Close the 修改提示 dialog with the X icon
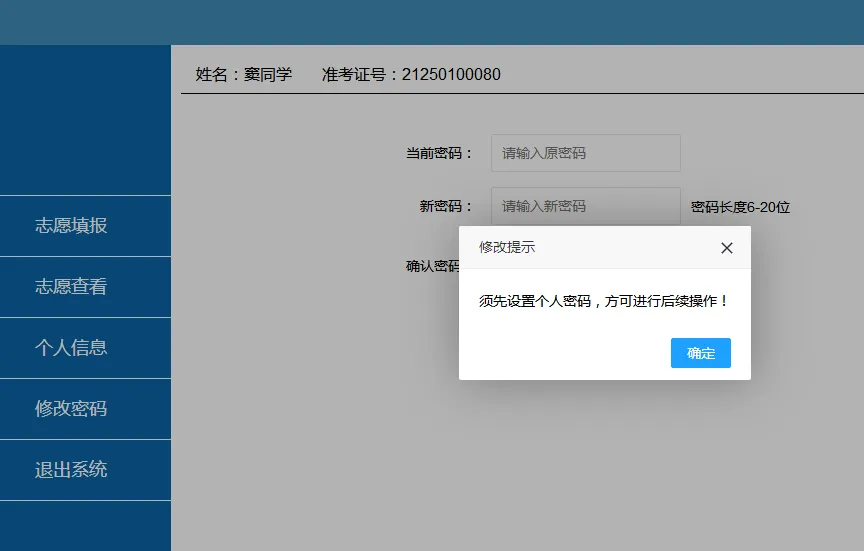 point(727,248)
